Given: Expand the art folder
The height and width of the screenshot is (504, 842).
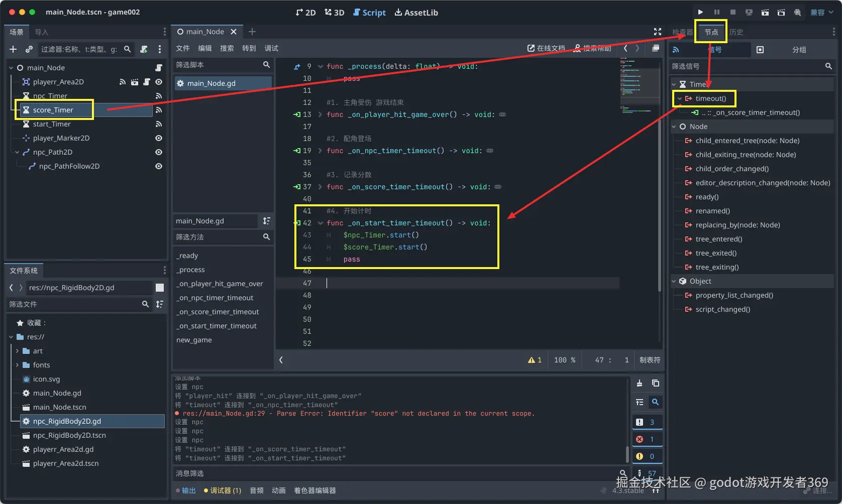Looking at the screenshot, I should 17,351.
